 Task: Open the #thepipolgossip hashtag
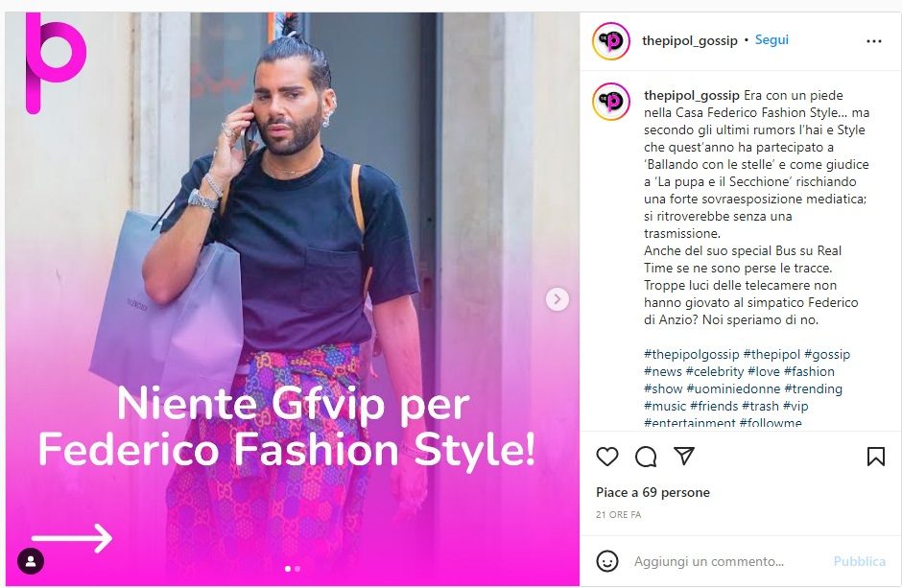pos(692,355)
